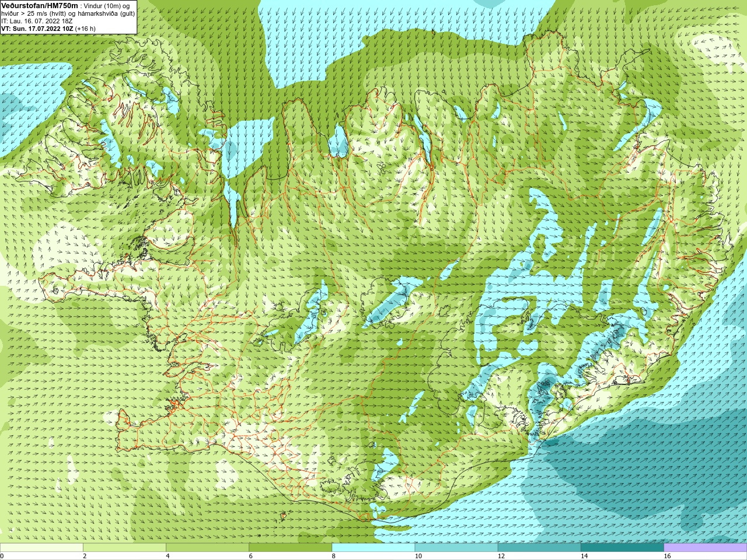Click the legend scale label '6'
Image resolution: width=747 pixels, height=560 pixels.
(x=250, y=556)
